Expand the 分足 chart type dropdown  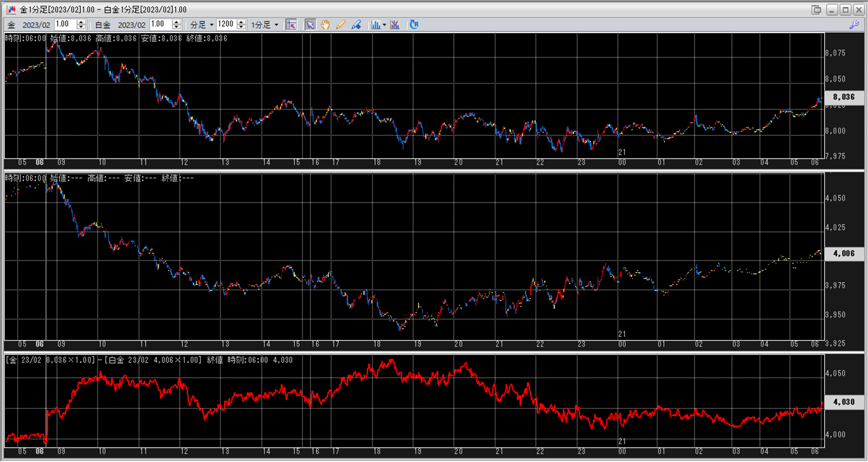211,25
